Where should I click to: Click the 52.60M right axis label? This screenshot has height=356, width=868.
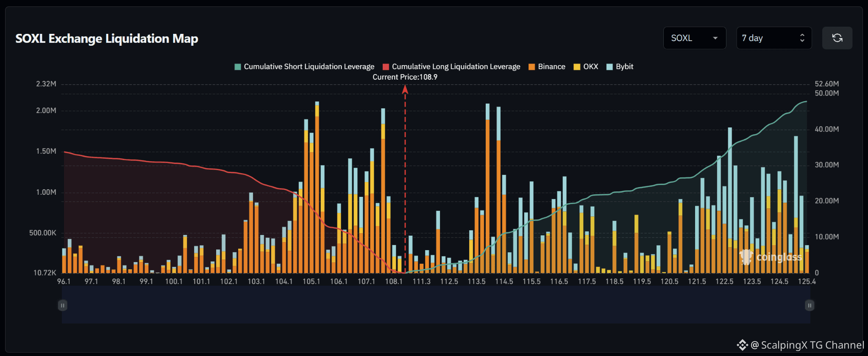coord(827,84)
